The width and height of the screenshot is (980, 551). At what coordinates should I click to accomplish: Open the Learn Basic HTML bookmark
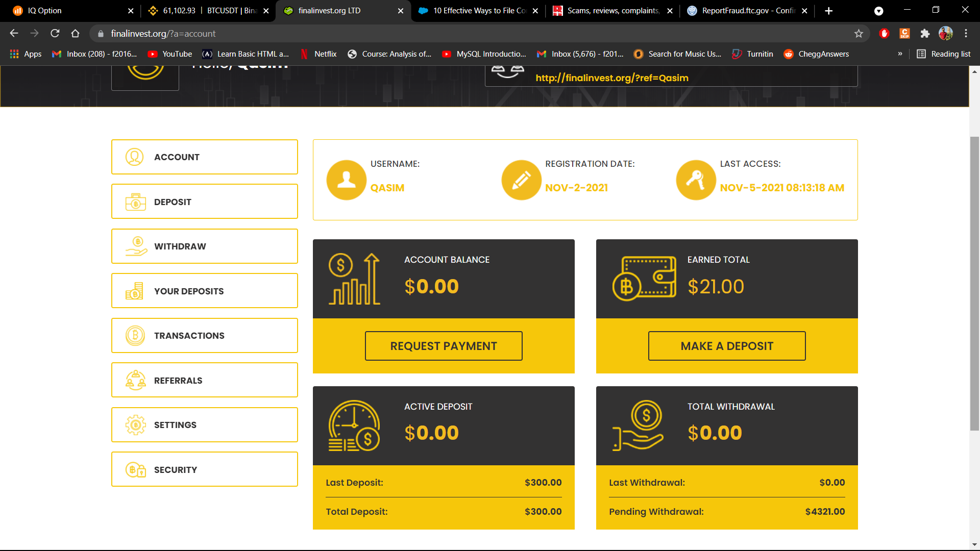pos(246,54)
